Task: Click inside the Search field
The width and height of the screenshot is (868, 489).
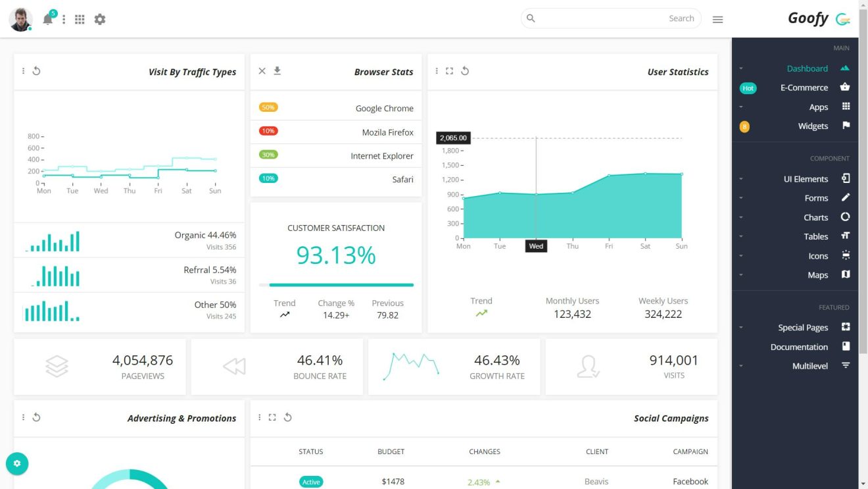Action: click(612, 18)
